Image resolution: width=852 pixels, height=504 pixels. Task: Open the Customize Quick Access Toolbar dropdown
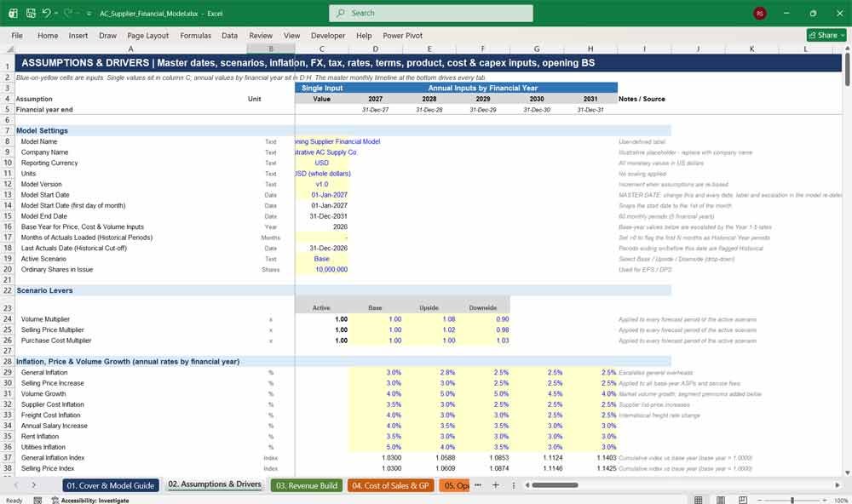tap(89, 13)
